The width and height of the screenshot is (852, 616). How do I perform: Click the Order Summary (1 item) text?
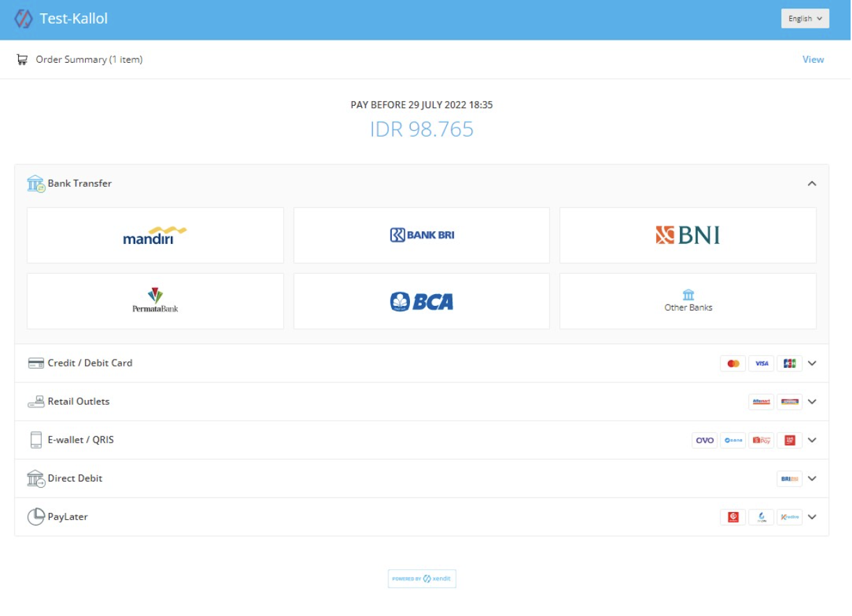click(x=89, y=60)
